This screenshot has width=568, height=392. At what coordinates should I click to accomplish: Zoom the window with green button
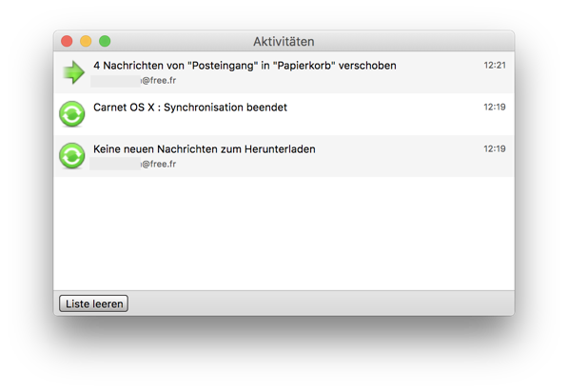tap(105, 41)
